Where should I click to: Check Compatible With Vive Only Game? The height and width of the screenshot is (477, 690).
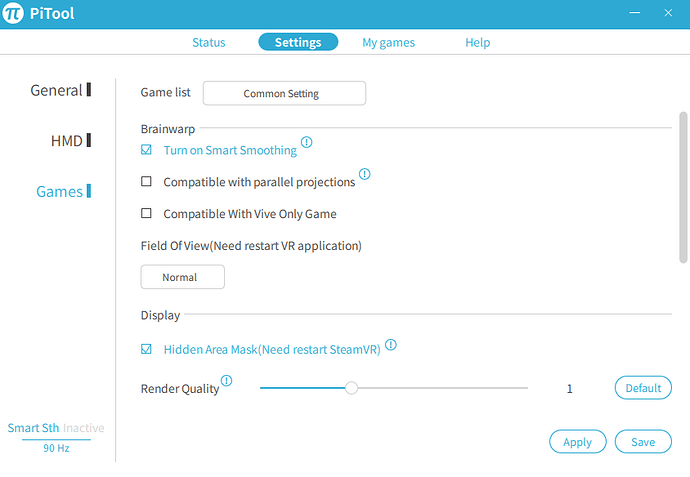(x=146, y=213)
